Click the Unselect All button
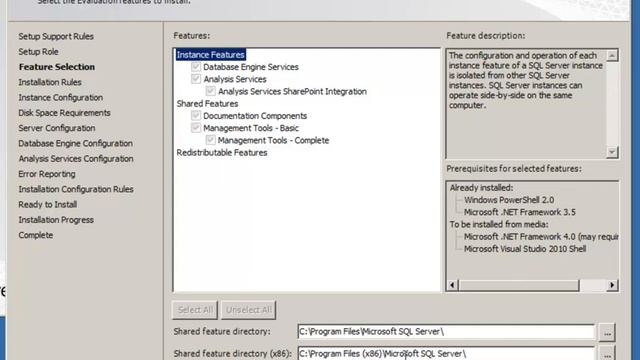 point(249,310)
